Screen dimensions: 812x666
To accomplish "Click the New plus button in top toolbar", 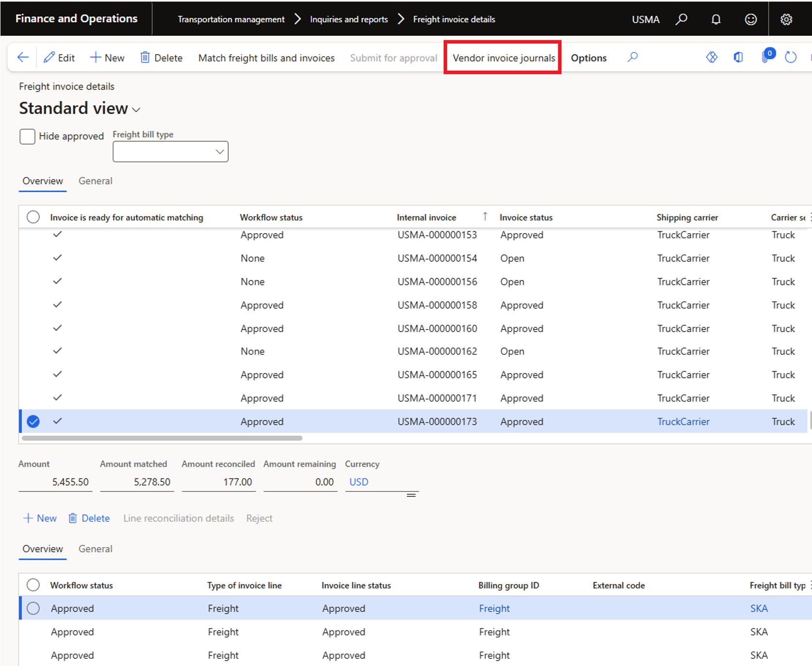I will pos(107,58).
